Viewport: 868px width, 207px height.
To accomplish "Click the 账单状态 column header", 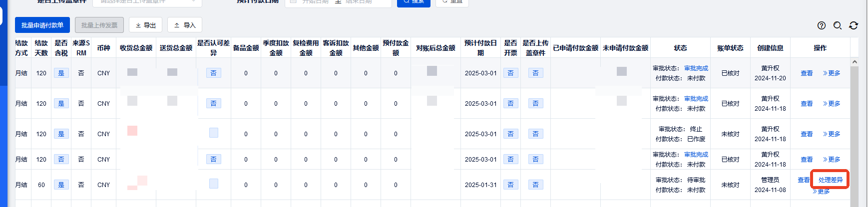I will coord(730,48).
